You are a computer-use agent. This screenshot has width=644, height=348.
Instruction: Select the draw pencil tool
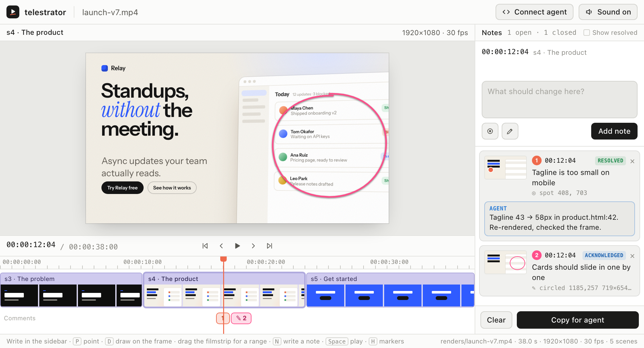(x=510, y=131)
